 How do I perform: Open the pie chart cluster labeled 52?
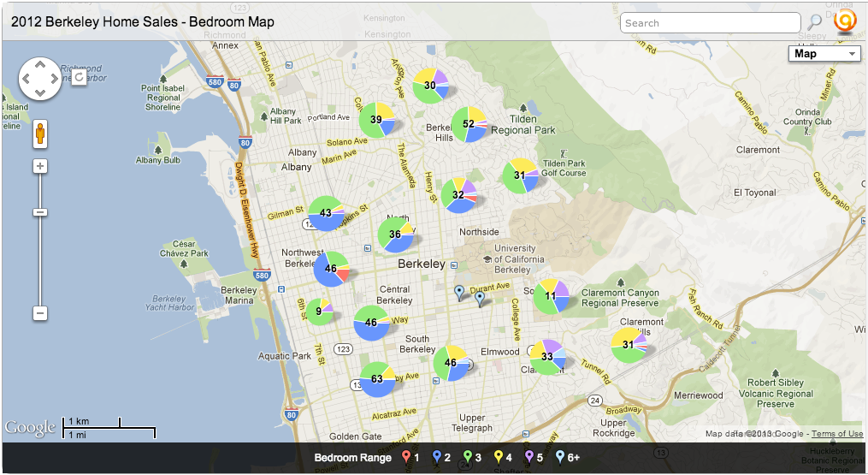pos(469,124)
